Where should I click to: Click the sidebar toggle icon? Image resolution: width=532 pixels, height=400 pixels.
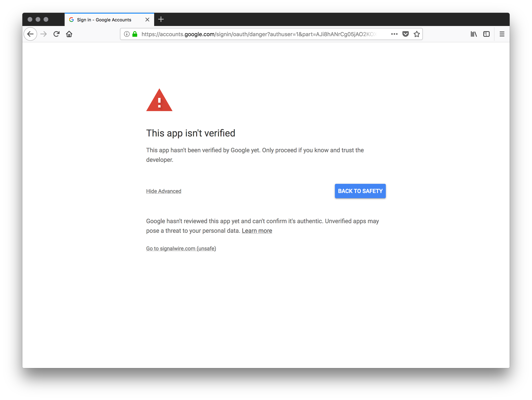[x=486, y=34]
